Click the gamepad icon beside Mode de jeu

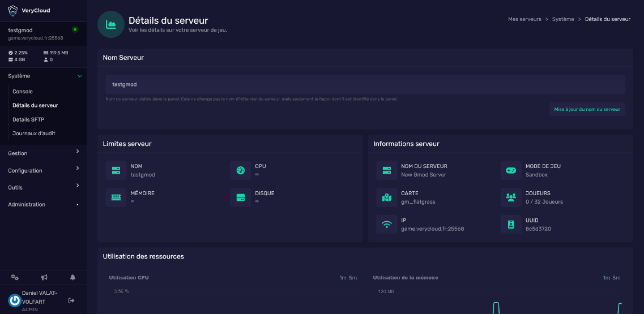click(x=511, y=170)
